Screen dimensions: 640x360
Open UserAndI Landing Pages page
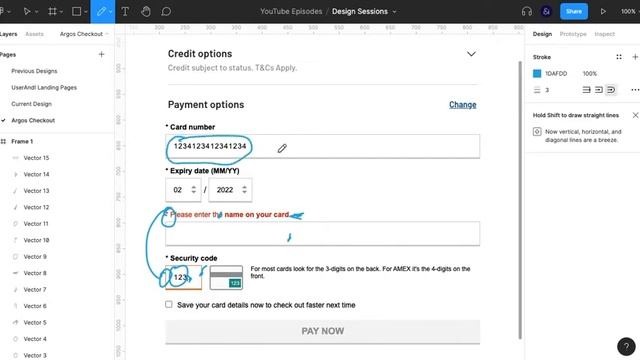44,87
